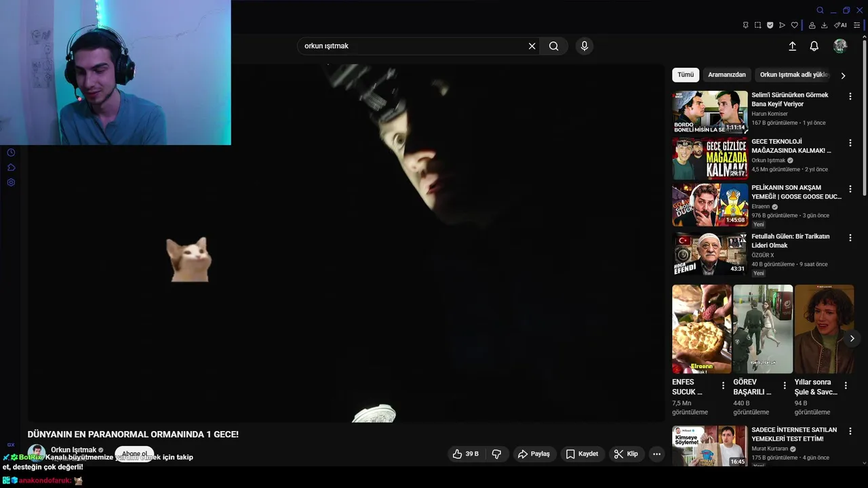
Task: Open options for 'ENFES SUCUK' short
Action: (x=723, y=385)
